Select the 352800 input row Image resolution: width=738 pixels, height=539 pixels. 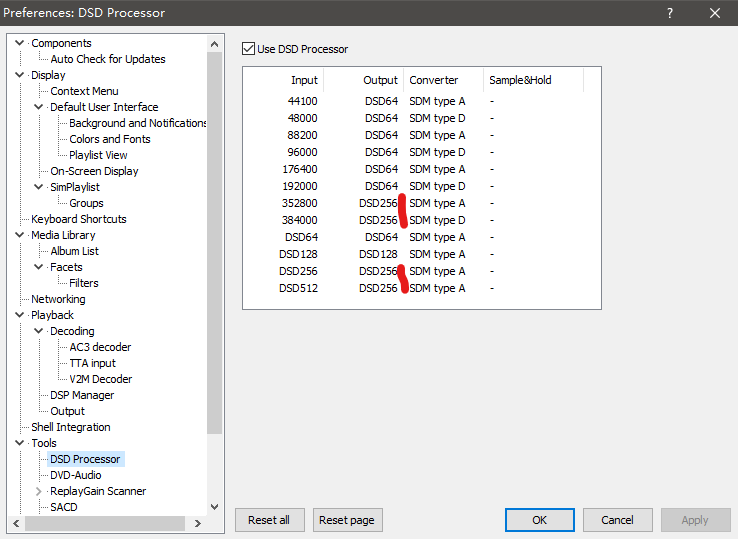pos(301,203)
